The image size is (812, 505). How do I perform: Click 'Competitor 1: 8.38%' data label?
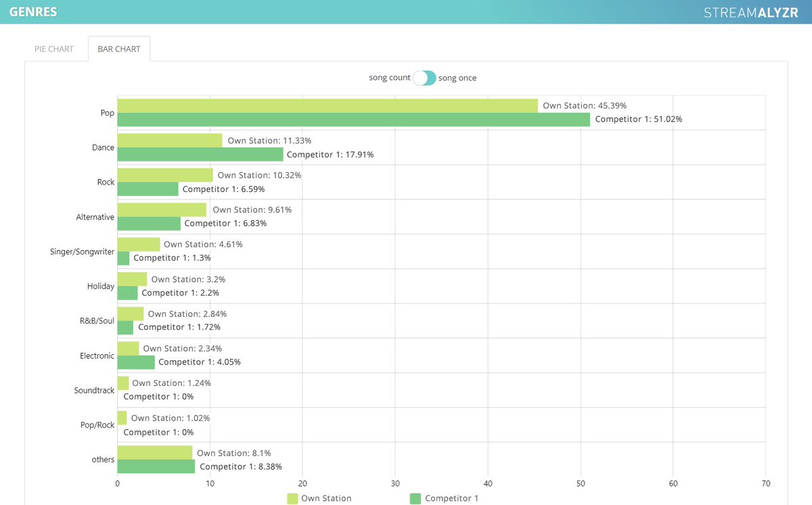(241, 466)
